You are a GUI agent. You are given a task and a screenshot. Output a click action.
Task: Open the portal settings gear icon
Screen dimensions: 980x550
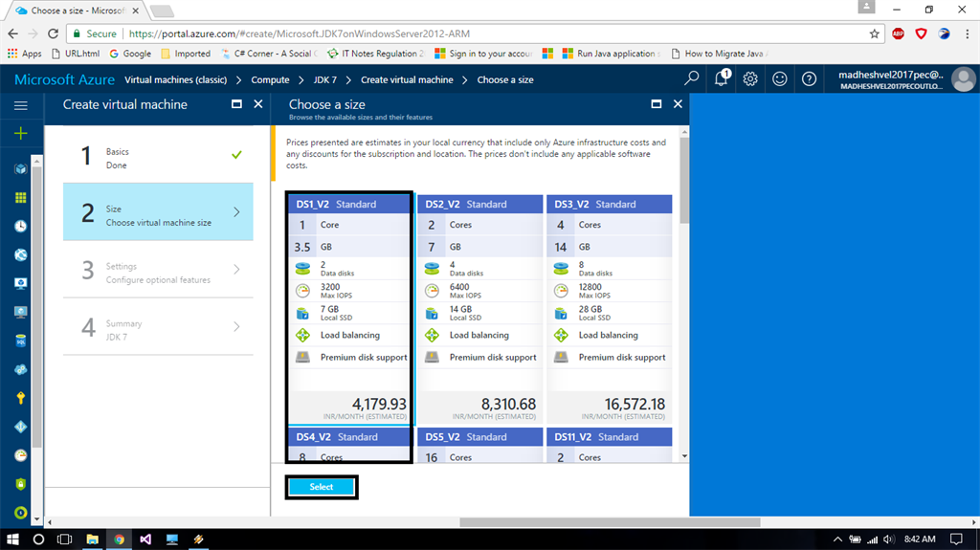[x=750, y=78]
